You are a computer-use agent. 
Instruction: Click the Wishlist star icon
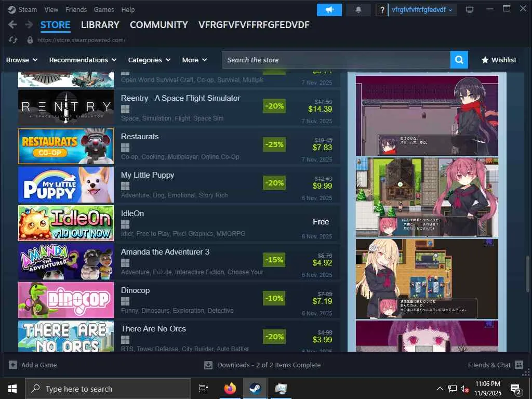(x=485, y=60)
